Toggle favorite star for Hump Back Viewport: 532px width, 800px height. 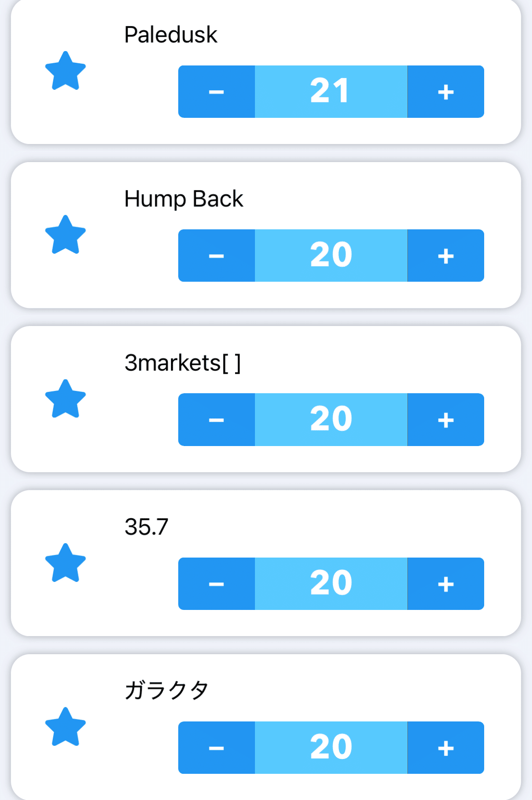coord(65,235)
